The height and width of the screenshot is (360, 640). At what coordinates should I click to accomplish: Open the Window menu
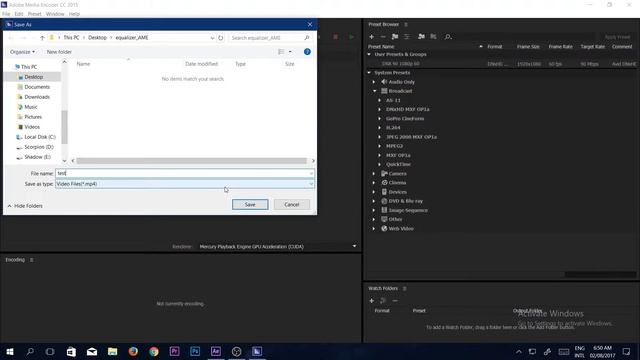point(55,14)
